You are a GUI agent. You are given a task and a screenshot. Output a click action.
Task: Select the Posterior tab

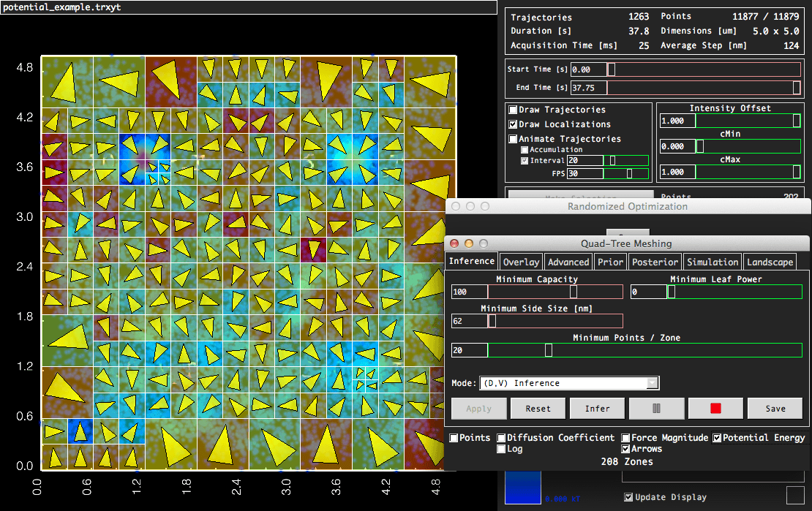click(x=655, y=262)
